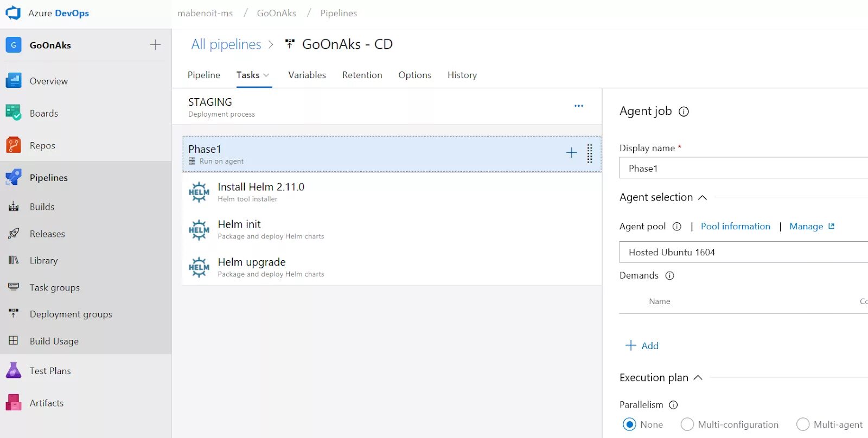Click the mabenoit-ms breadcrumb

point(205,13)
